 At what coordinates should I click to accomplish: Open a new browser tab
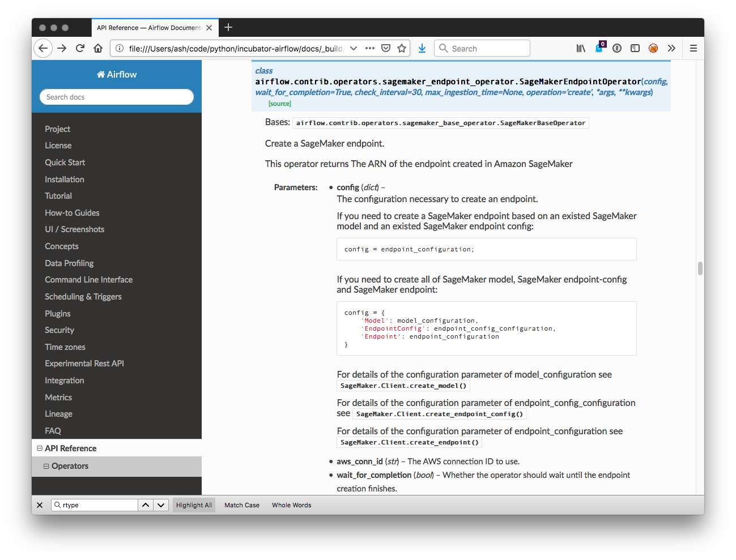click(x=228, y=27)
